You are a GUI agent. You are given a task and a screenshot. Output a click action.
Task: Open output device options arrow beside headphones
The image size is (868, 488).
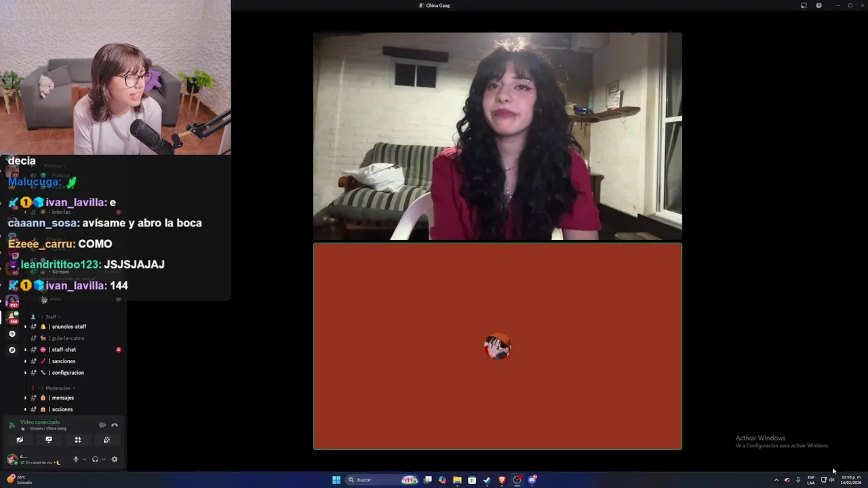pyautogui.click(x=104, y=459)
